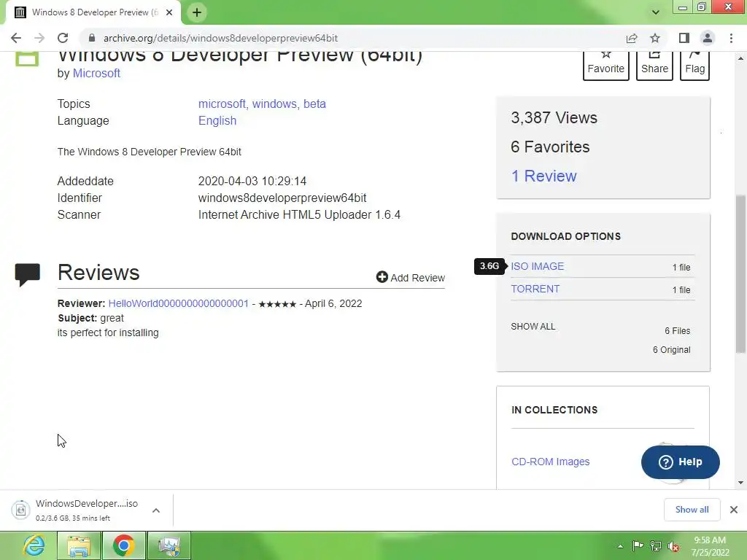Download the ISO IMAGE file
This screenshot has height=560, width=747.
[538, 266]
